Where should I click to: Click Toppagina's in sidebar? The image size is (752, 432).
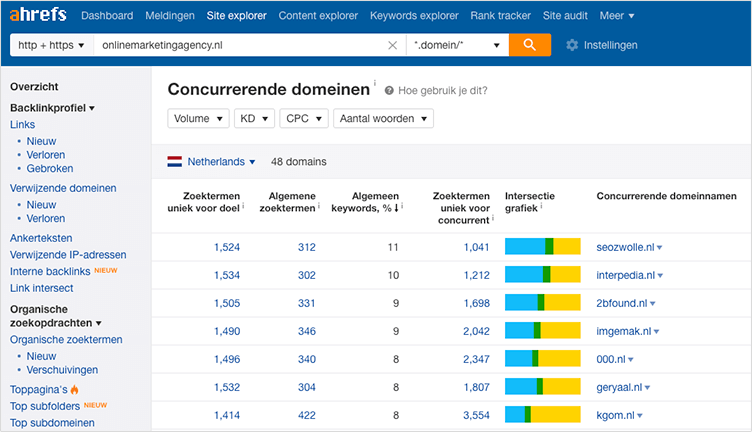click(39, 390)
